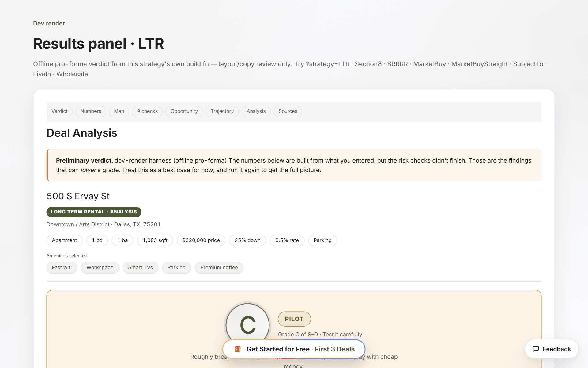Click the Preliminary verdict notice text
This screenshot has height=368, width=588.
click(294, 165)
